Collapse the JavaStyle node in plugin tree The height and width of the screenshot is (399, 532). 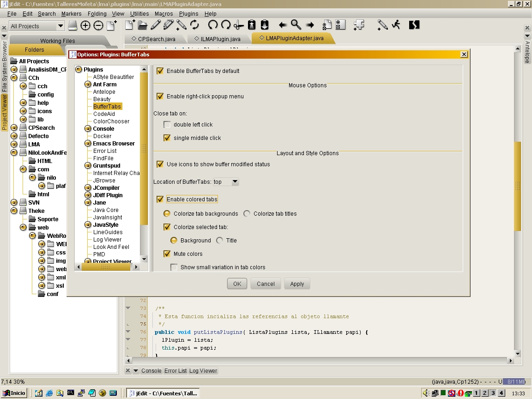tap(88, 225)
